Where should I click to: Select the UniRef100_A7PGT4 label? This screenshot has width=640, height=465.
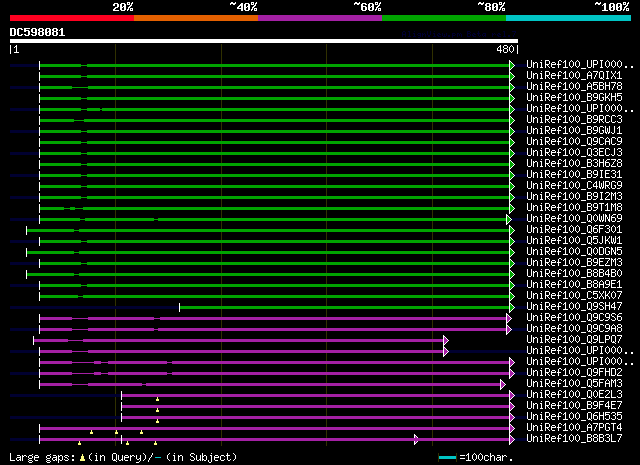[574, 428]
